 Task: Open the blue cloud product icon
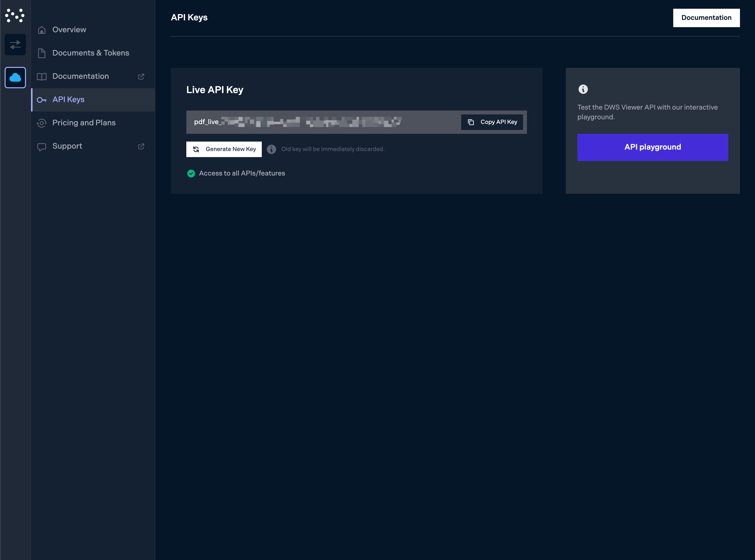coord(15,77)
